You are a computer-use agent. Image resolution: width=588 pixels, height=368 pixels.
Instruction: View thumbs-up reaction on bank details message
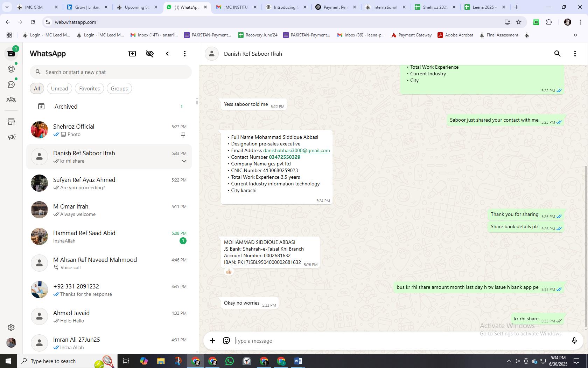click(x=229, y=272)
